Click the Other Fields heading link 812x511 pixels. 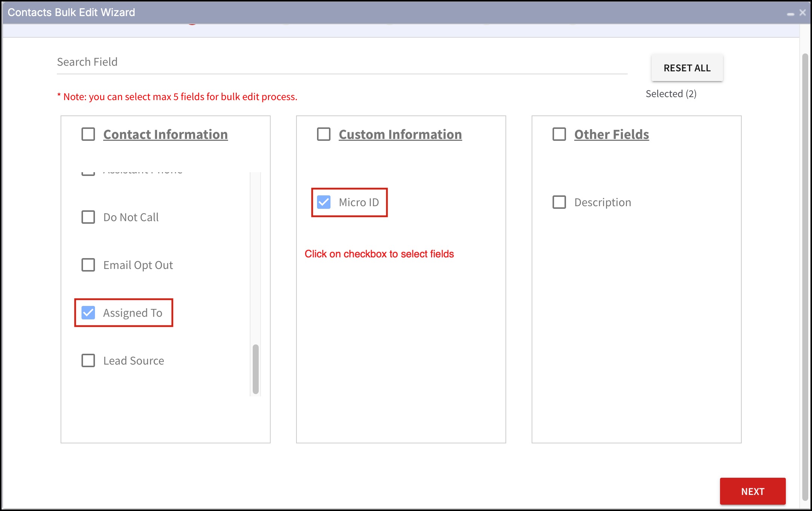pyautogui.click(x=611, y=134)
